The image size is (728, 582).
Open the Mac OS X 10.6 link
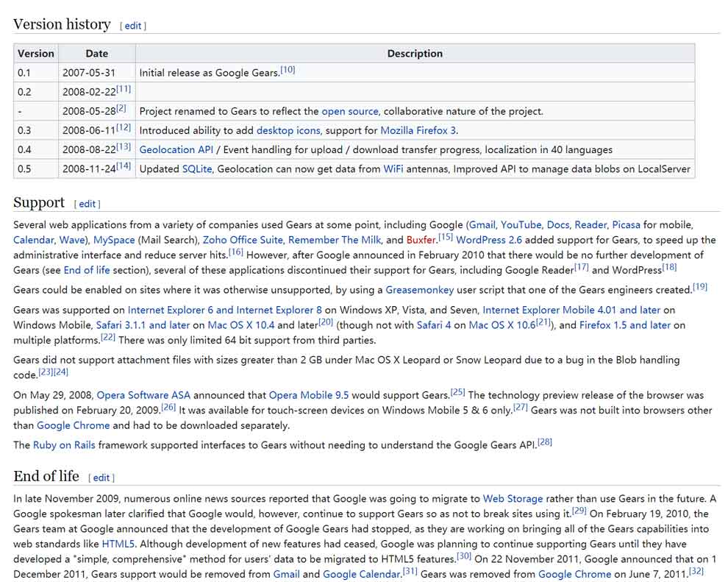point(502,325)
